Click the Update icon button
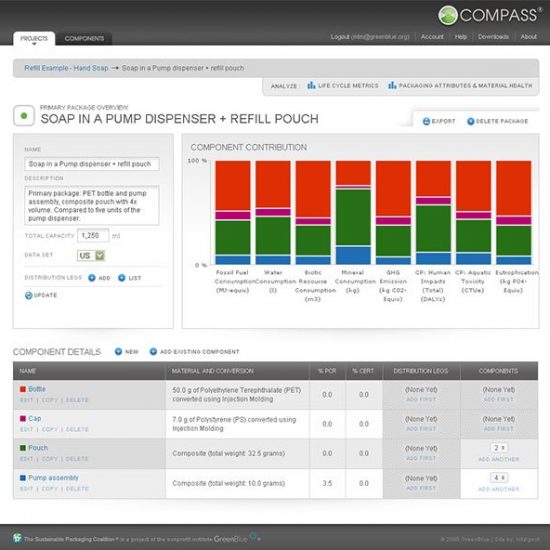 (x=29, y=295)
